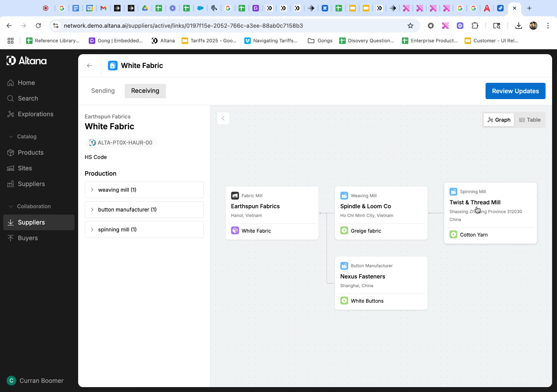Image resolution: width=557 pixels, height=392 pixels.
Task: Open Sites in the Catalog section
Action: [x=25, y=168]
